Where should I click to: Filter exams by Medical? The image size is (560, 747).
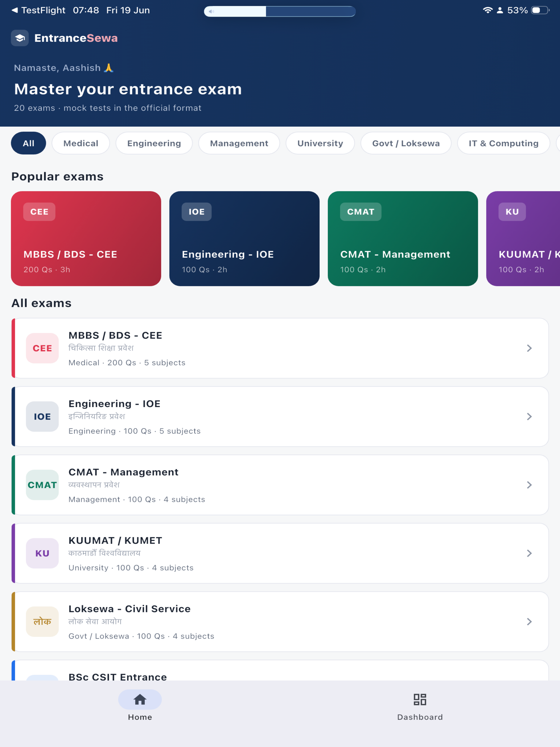tap(81, 143)
